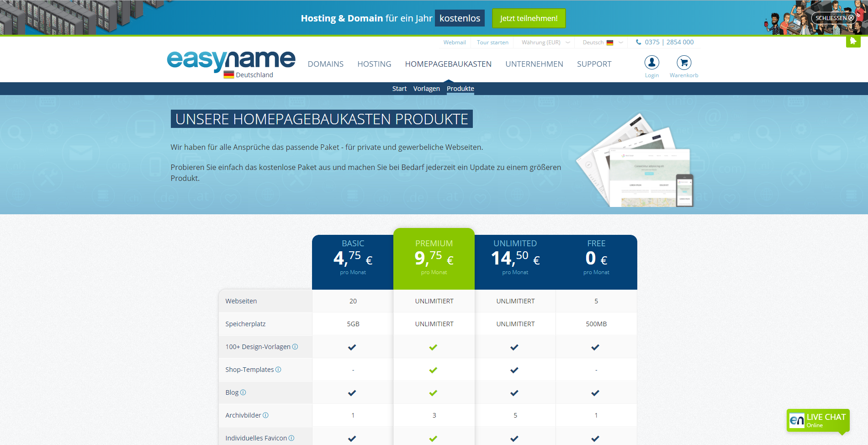The height and width of the screenshot is (445, 868).
Task: Click the phone icon beside 0375 number
Action: tap(639, 42)
